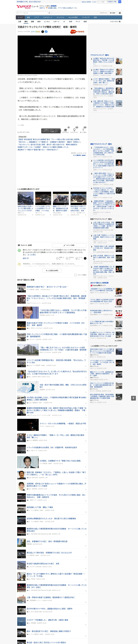The width and height of the screenshot is (138, 644).
Task: Click blue search button in top Yahoo bar
Action: coord(120,2)
